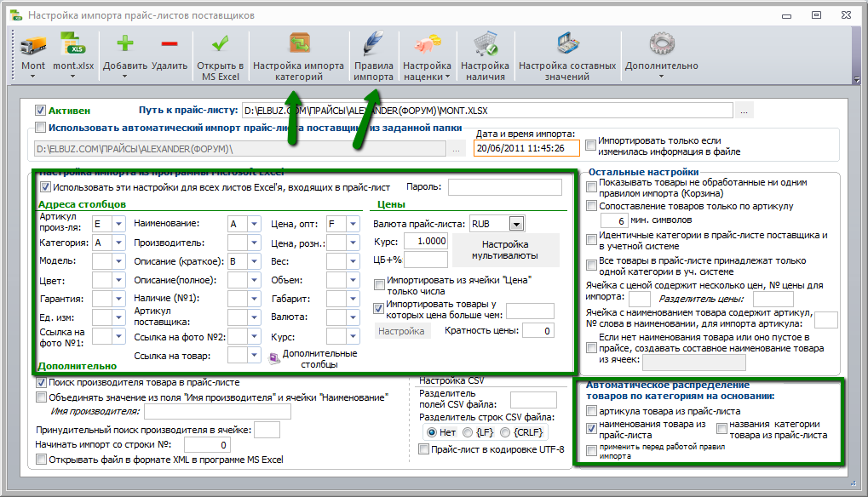This screenshot has width=868, height=497.
Task: Toggle the Активен checkbox
Action: point(40,111)
